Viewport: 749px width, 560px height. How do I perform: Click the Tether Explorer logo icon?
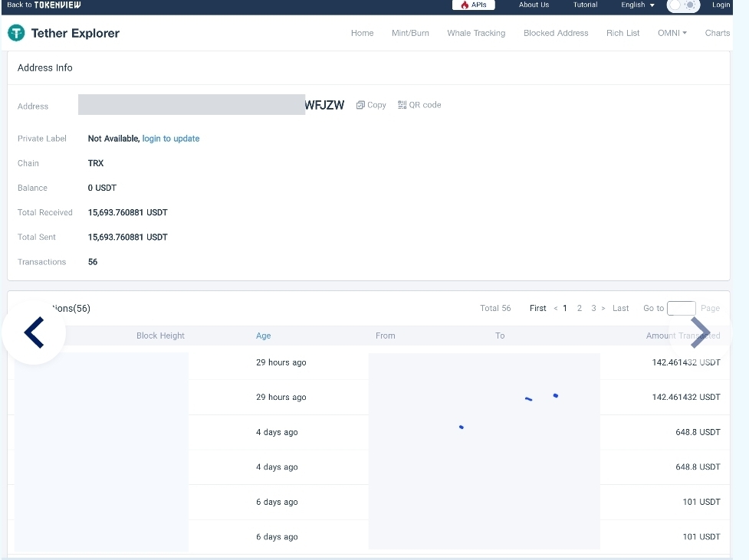click(16, 33)
